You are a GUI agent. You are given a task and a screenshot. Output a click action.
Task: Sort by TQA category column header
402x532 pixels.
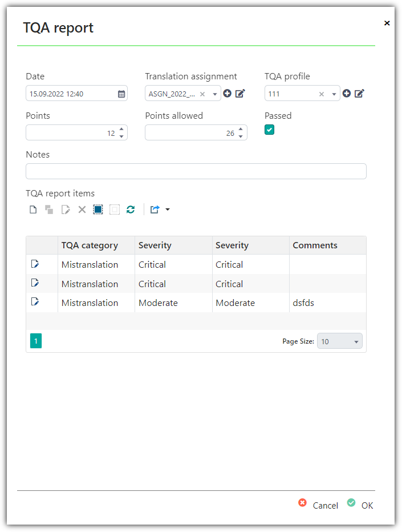[90, 245]
